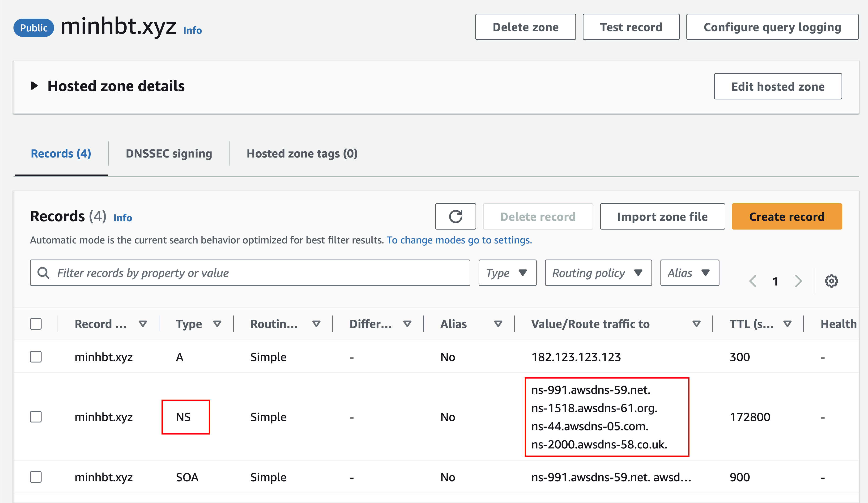Check the NS record row checkbox
The image size is (868, 503).
pyautogui.click(x=36, y=417)
